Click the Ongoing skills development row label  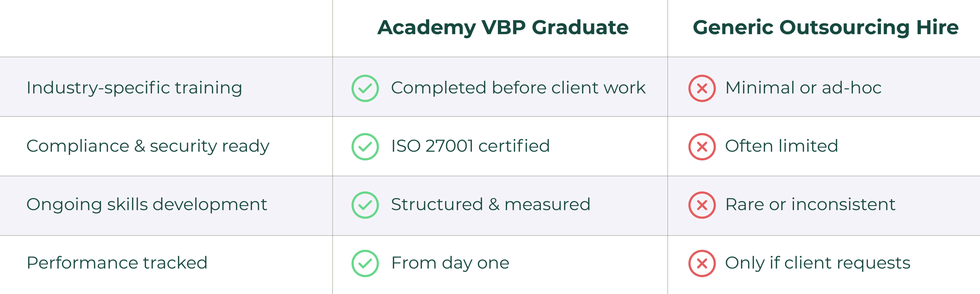pos(147,204)
